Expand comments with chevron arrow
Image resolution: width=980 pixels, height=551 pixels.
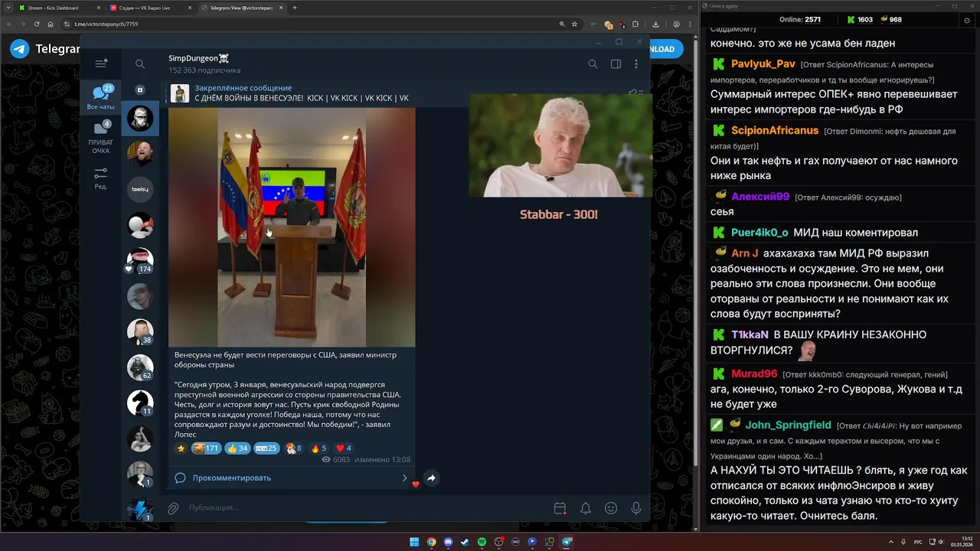(405, 478)
